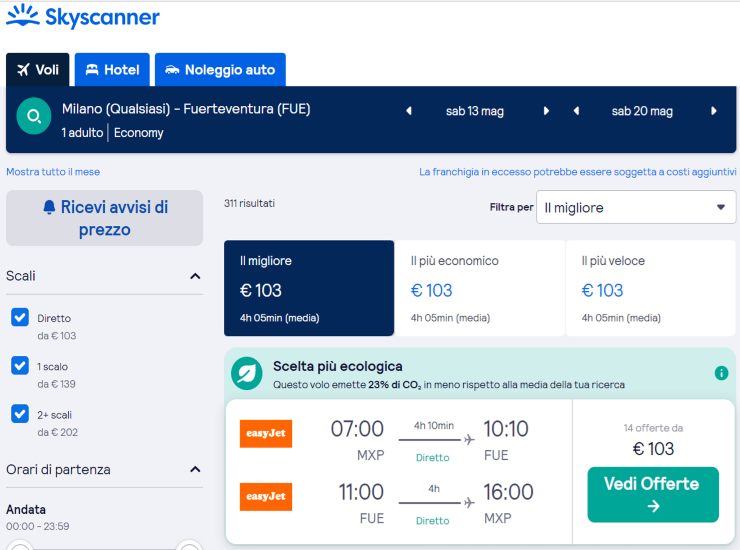The height and width of the screenshot is (550, 740).
Task: Click the green search magnifier icon
Action: point(34,116)
